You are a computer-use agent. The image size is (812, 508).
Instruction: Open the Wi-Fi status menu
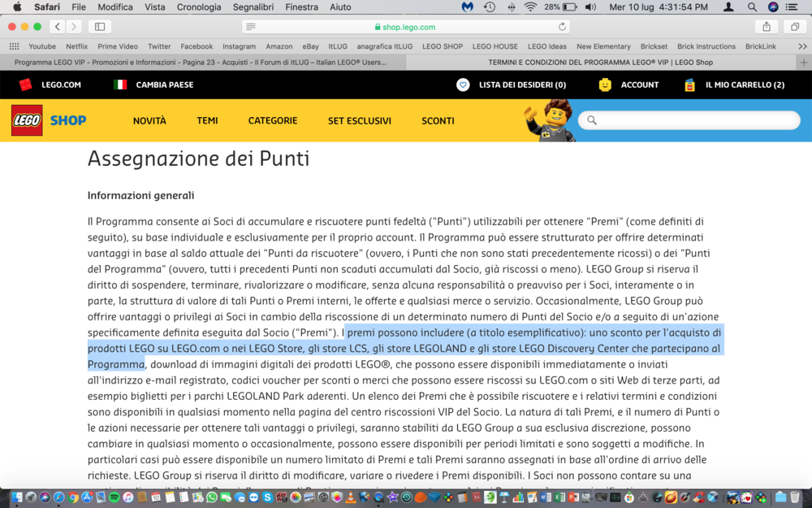(x=530, y=7)
